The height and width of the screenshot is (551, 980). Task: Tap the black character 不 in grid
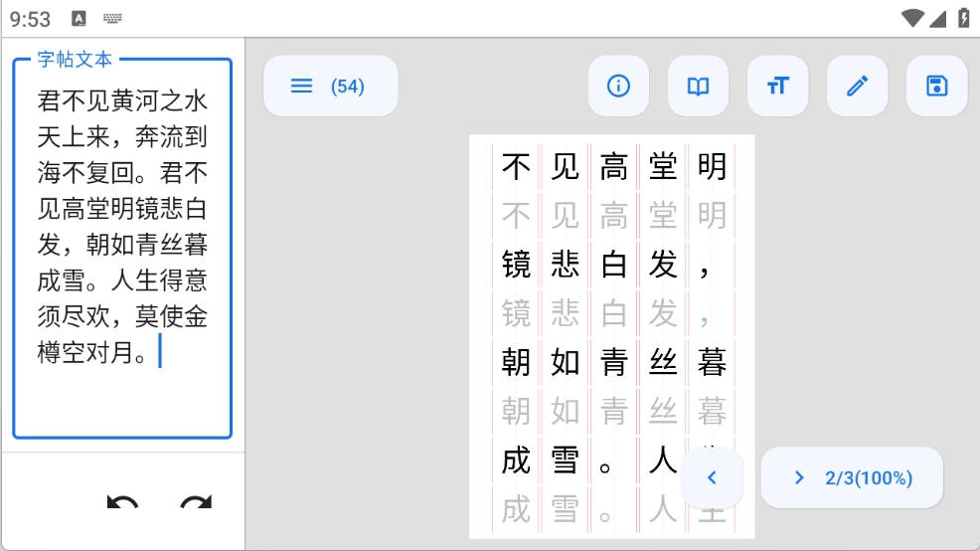tap(516, 166)
